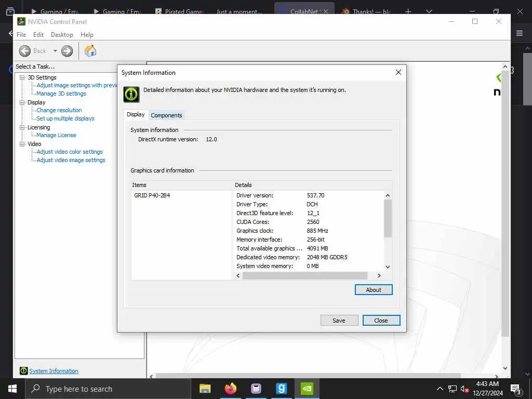Open Adjust image settings with preview
The height and width of the screenshot is (399, 532).
(x=77, y=85)
